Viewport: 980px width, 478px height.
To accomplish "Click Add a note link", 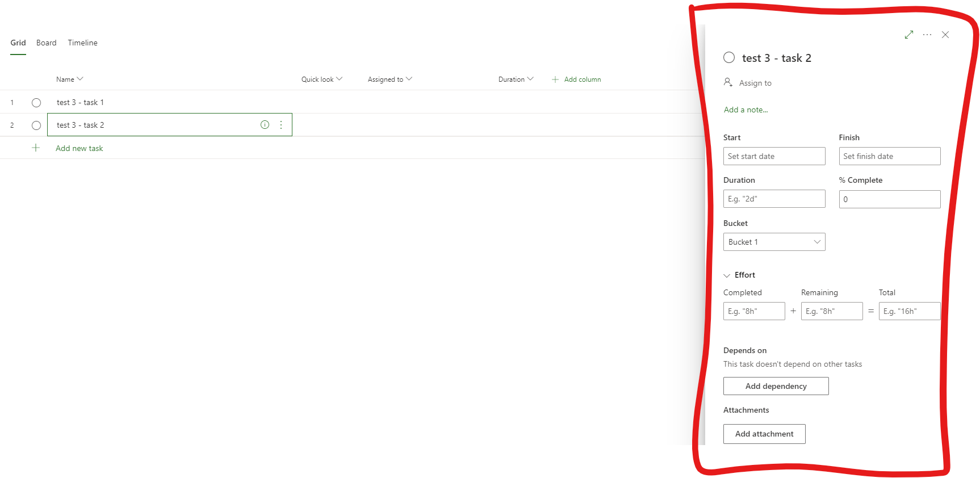I will (746, 110).
